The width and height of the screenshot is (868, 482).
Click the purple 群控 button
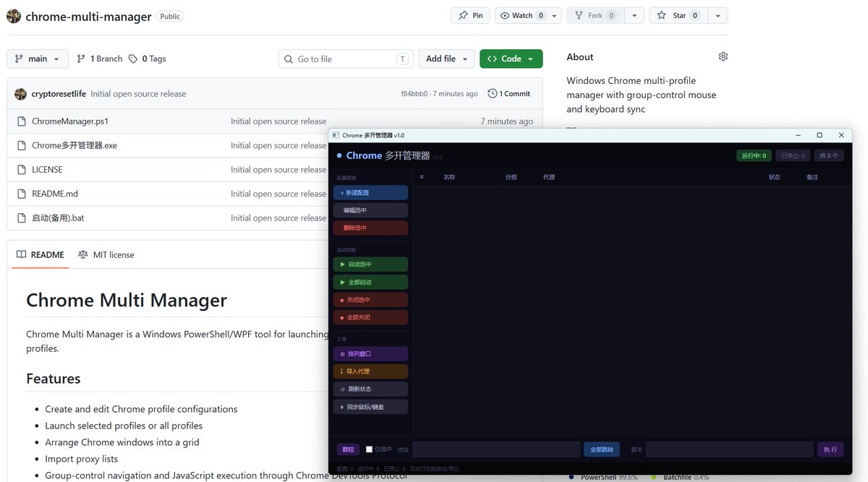coord(348,449)
